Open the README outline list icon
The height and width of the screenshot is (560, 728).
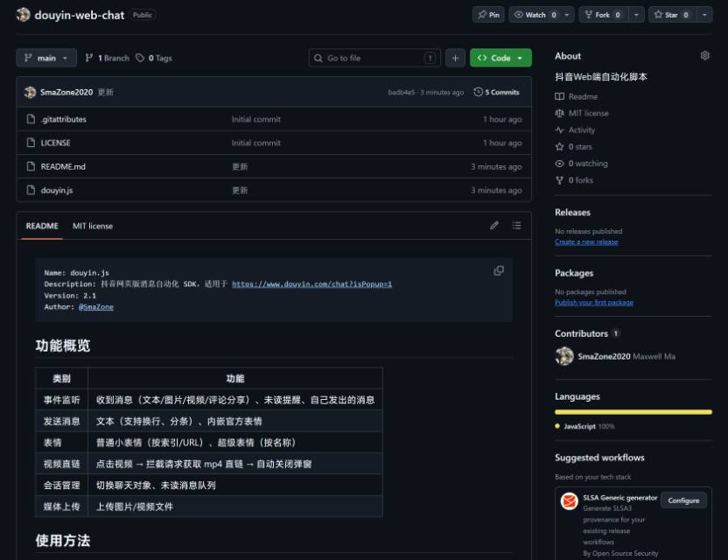click(x=516, y=226)
